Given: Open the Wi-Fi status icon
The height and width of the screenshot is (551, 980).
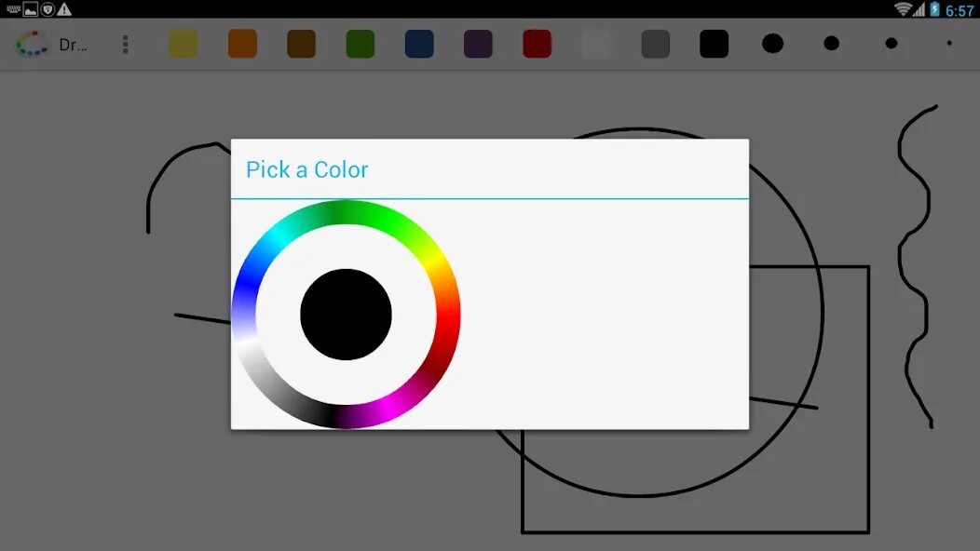Looking at the screenshot, I should click(902, 8).
